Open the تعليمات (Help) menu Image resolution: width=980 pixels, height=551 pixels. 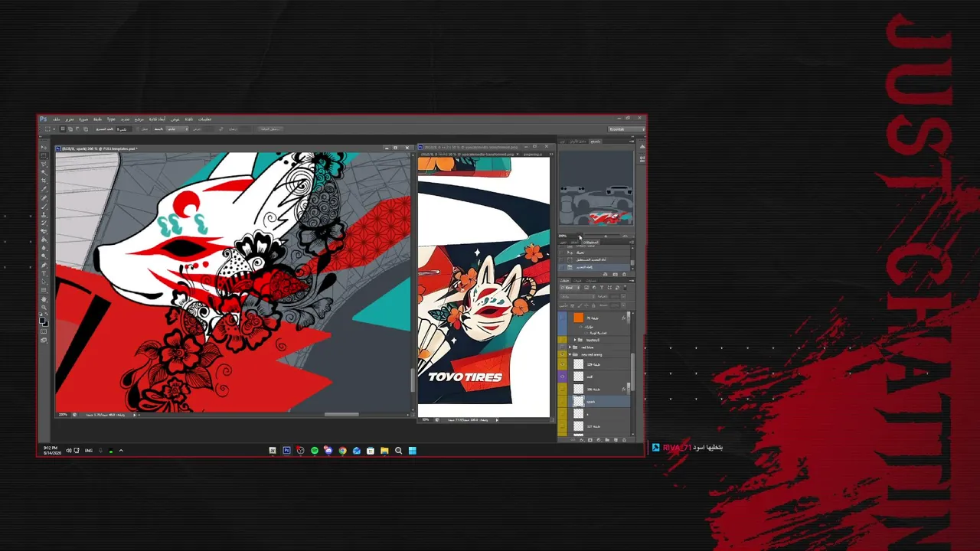[204, 119]
